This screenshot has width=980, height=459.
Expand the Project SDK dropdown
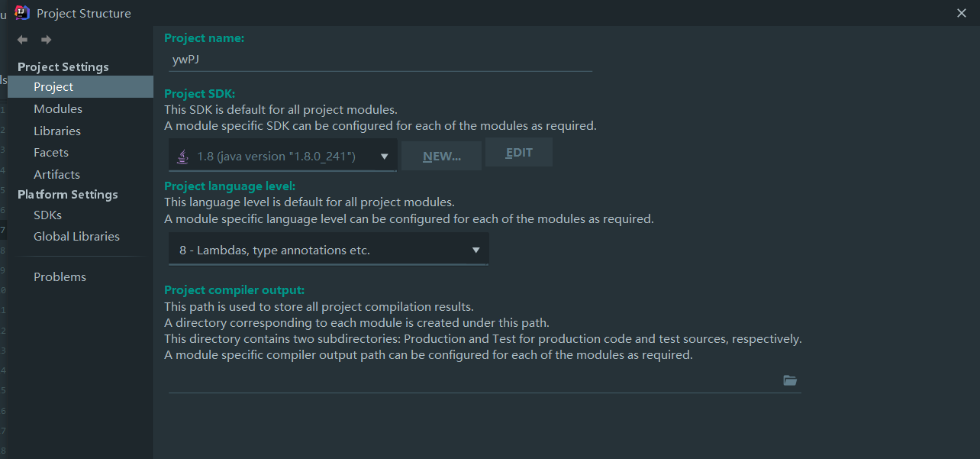282,156
